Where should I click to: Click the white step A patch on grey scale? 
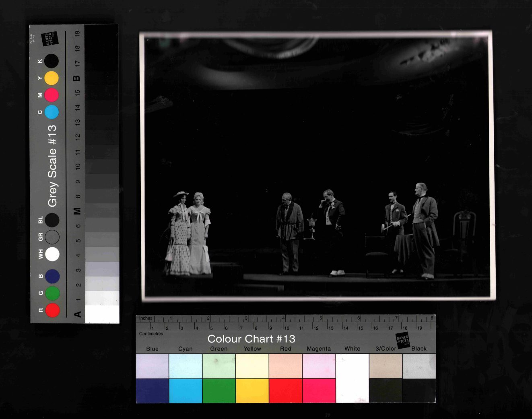tap(102, 314)
